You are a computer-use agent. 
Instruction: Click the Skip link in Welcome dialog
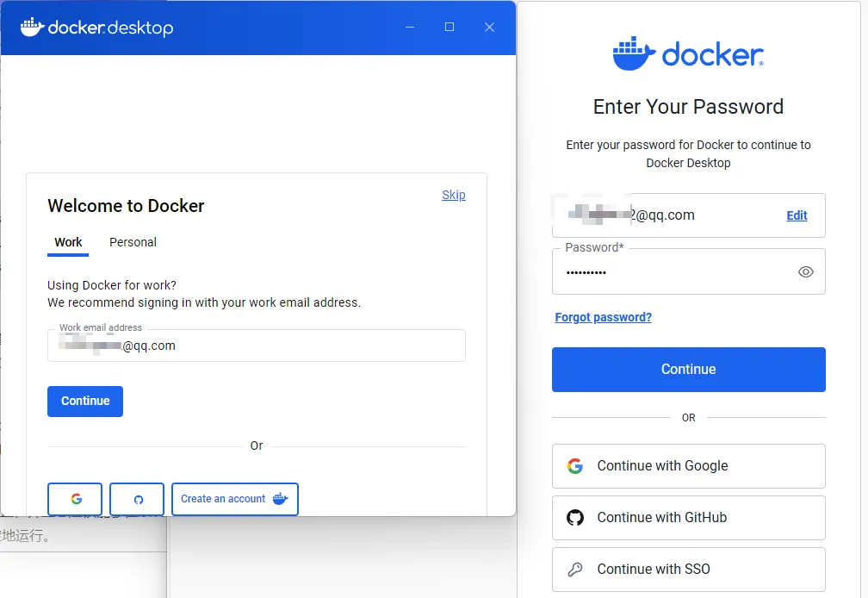(x=453, y=195)
